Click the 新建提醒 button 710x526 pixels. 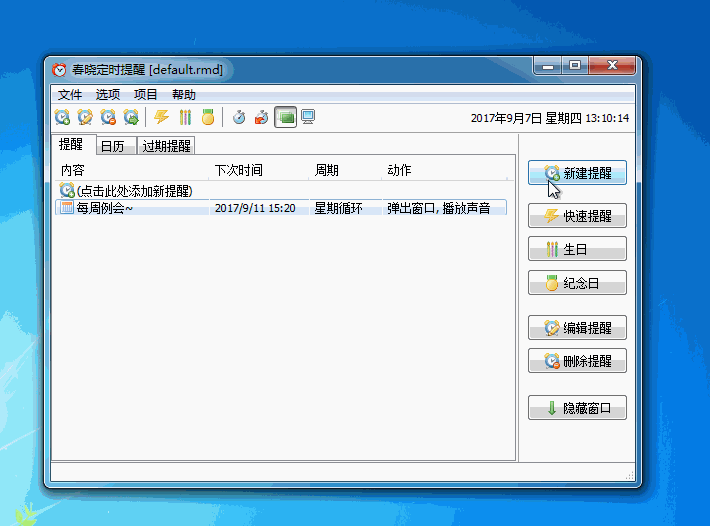tap(577, 172)
